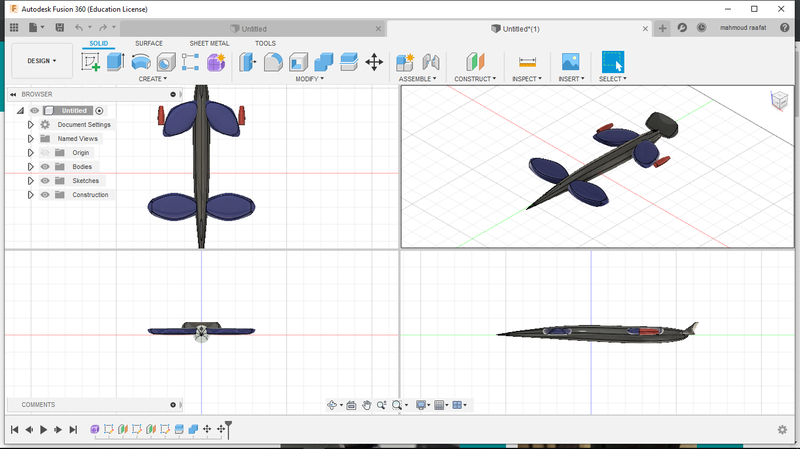Click the Save icon in title toolbar

(58, 28)
